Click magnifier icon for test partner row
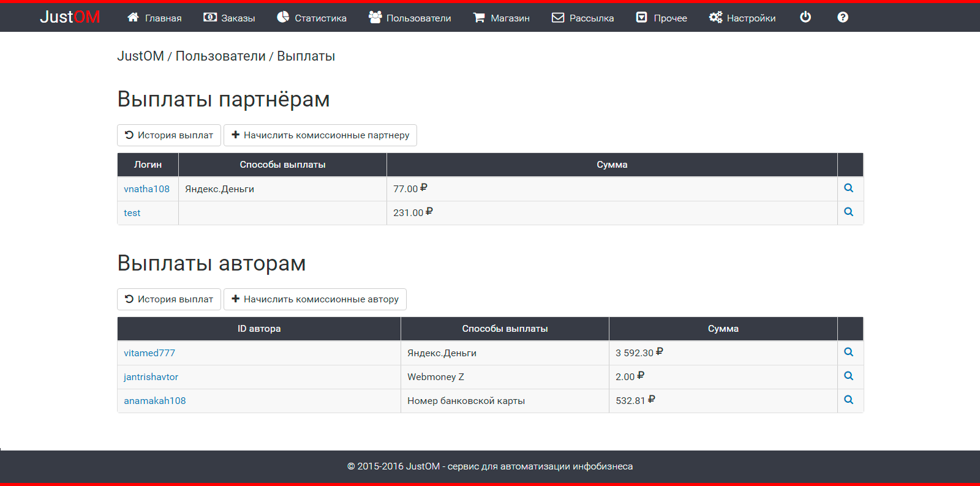Viewport: 980px width, 486px height. coord(848,212)
